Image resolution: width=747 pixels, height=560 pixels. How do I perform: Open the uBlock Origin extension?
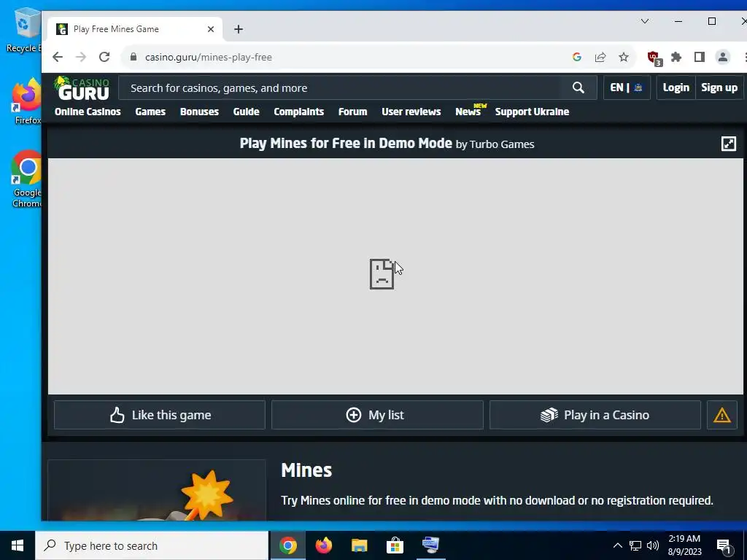(x=654, y=58)
